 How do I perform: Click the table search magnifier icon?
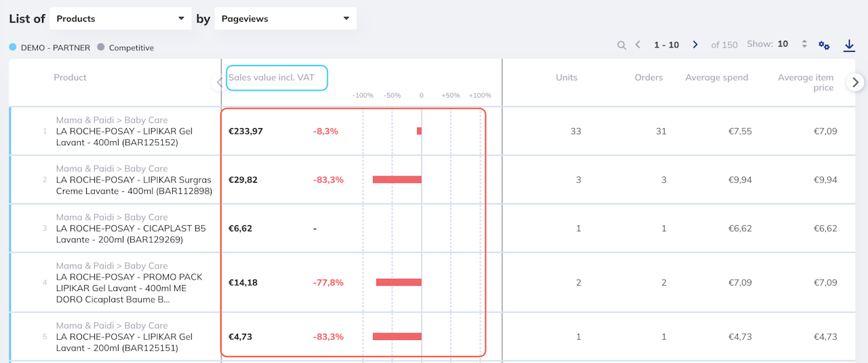[622, 45]
